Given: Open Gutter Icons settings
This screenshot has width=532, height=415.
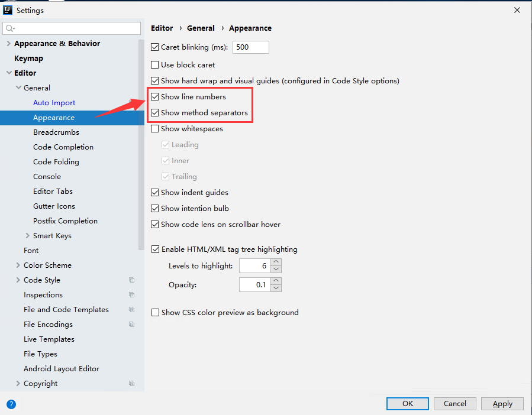Looking at the screenshot, I should (54, 206).
